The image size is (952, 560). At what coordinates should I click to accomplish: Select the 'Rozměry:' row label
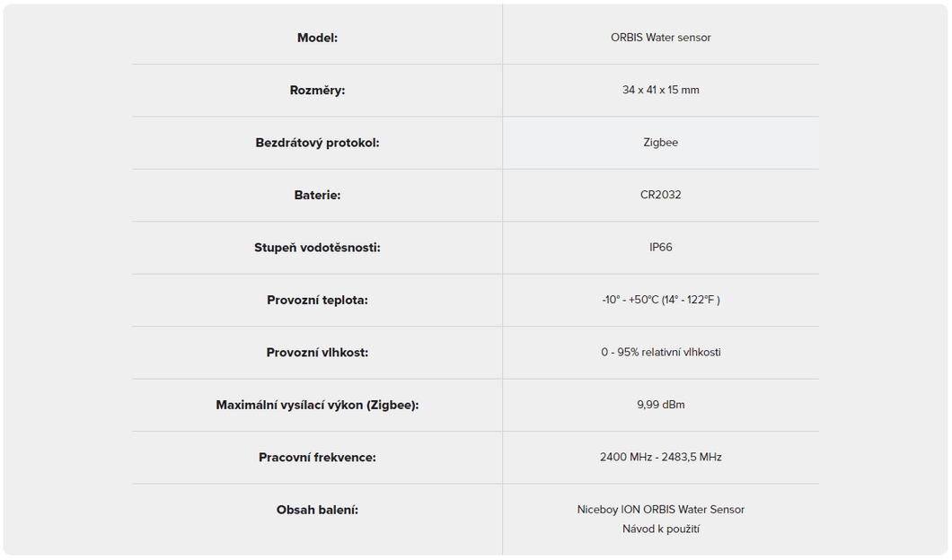tap(317, 91)
